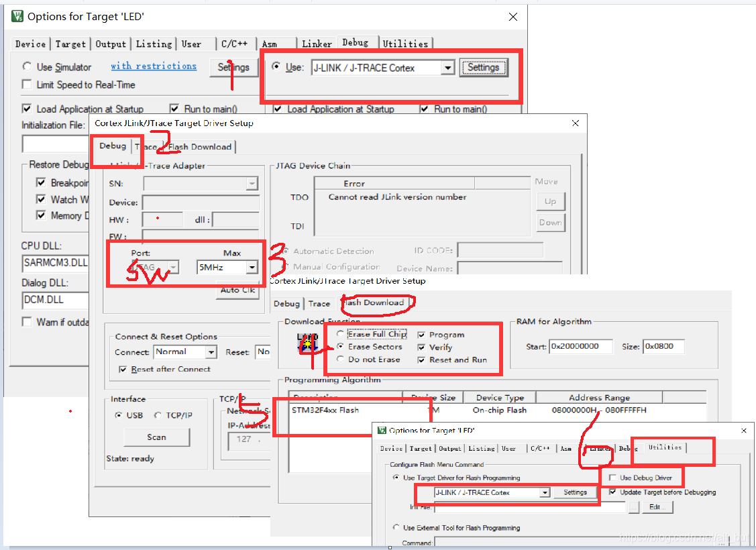The height and width of the screenshot is (550, 756).
Task: Select Use Target Driver for Flash Programming radio
Action: (x=396, y=478)
